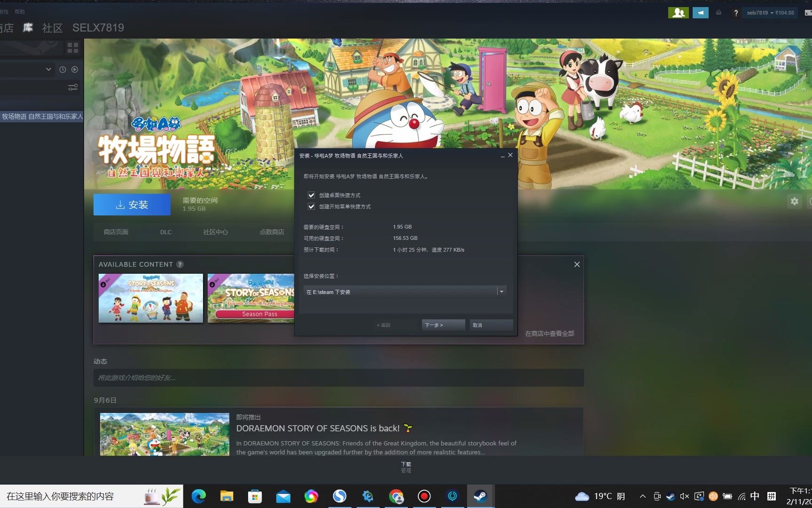Click the notifications bell icon
Screen dimensions: 812x508
[718, 13]
